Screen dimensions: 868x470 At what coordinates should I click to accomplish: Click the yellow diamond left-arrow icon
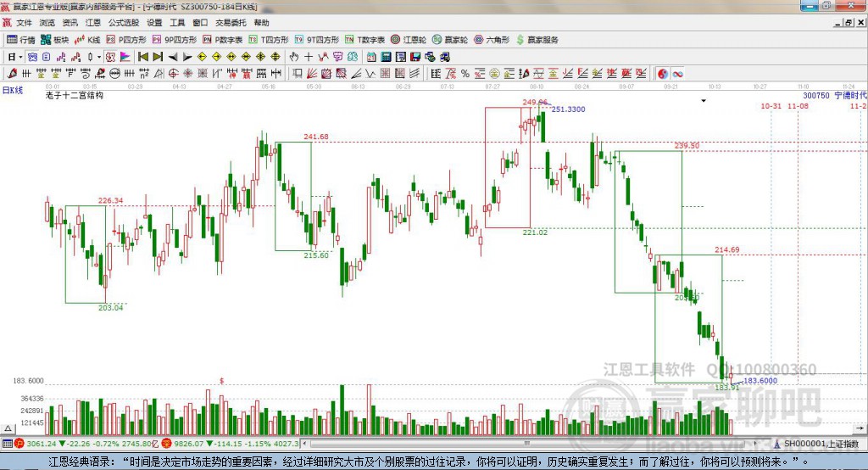[202, 57]
